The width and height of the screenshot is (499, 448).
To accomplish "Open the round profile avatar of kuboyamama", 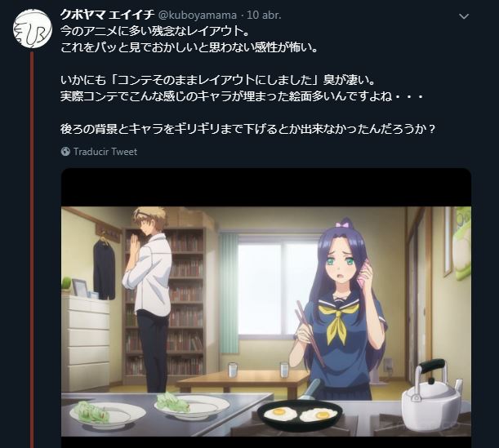I will click(x=33, y=29).
